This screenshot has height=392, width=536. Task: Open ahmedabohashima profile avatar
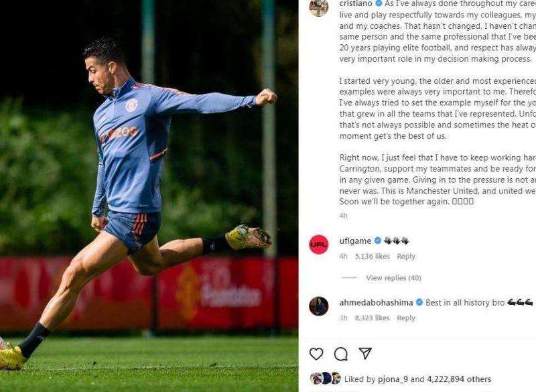point(319,306)
